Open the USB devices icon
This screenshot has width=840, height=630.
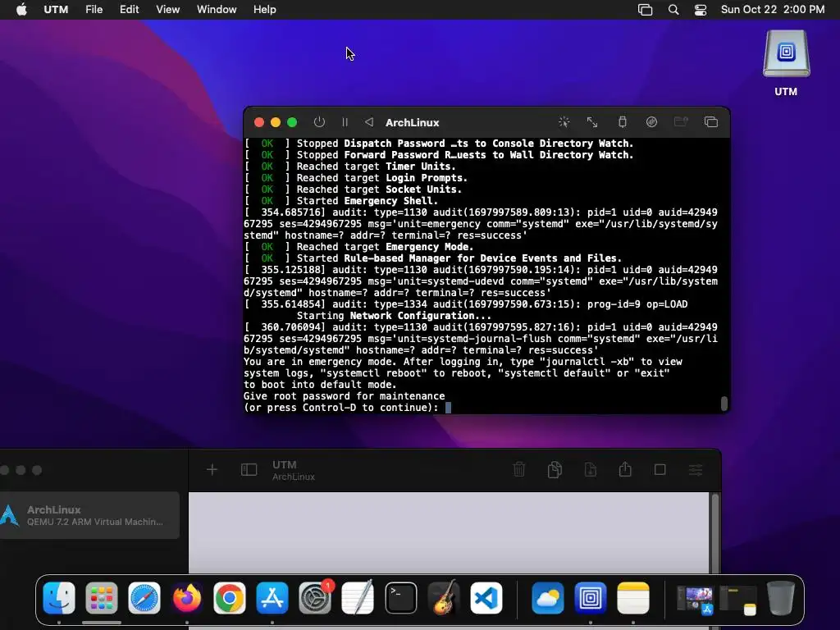(623, 122)
